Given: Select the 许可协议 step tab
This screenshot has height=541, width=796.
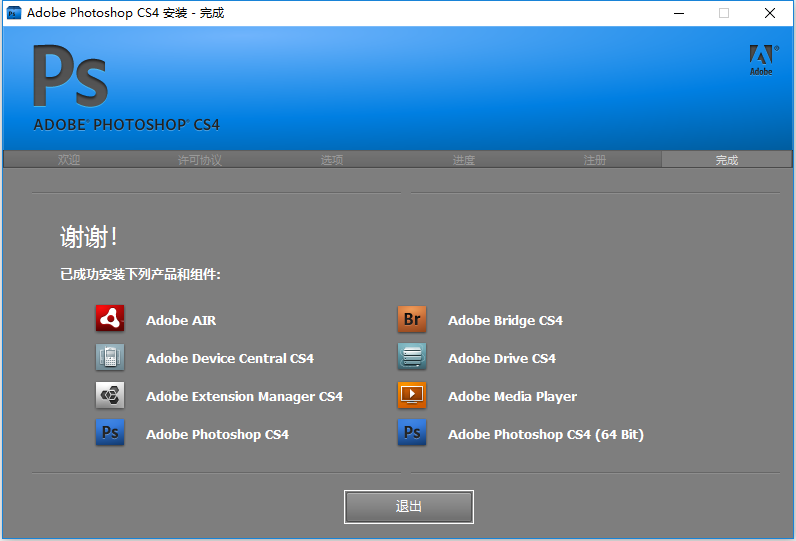Looking at the screenshot, I should click(200, 160).
